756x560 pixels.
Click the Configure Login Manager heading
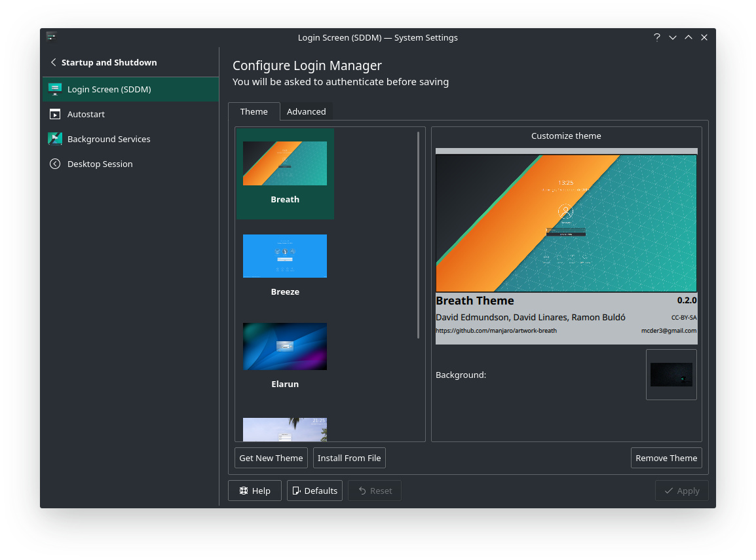(x=307, y=65)
